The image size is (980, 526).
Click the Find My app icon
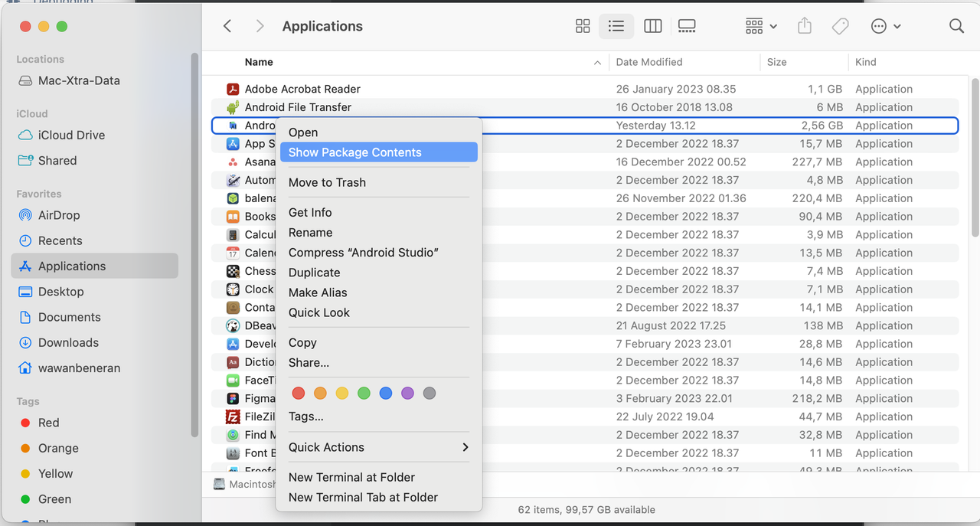pyautogui.click(x=233, y=435)
